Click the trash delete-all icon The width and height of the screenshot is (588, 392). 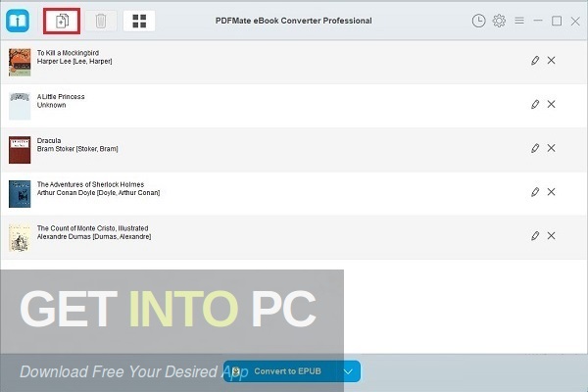pyautogui.click(x=101, y=21)
